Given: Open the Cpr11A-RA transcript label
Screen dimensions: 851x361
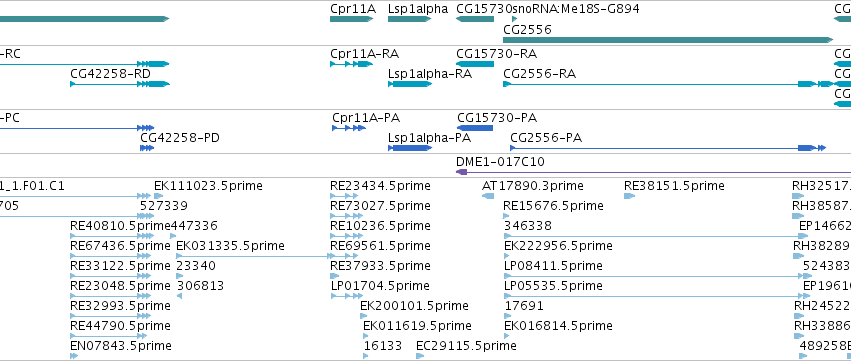Looking at the screenshot, I should pyautogui.click(x=365, y=54).
